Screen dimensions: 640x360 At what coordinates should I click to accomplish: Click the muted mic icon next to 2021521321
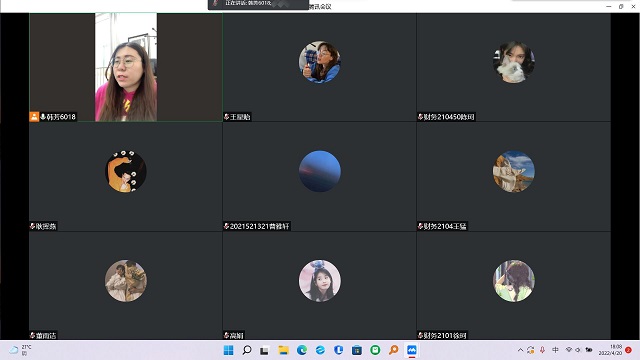click(x=227, y=226)
